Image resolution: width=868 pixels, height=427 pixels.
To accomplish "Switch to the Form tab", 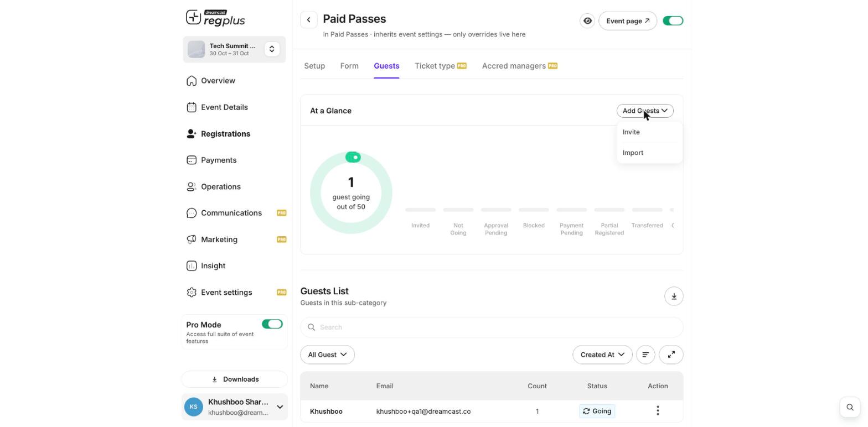I will coord(349,66).
